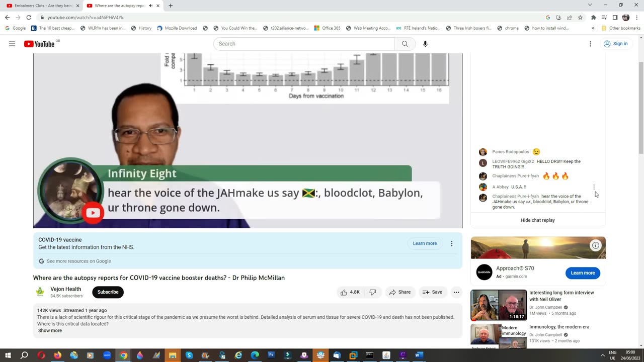This screenshot has height=362, width=644.
Task: Subscribe to Vejon Health channel
Action: tap(108, 292)
